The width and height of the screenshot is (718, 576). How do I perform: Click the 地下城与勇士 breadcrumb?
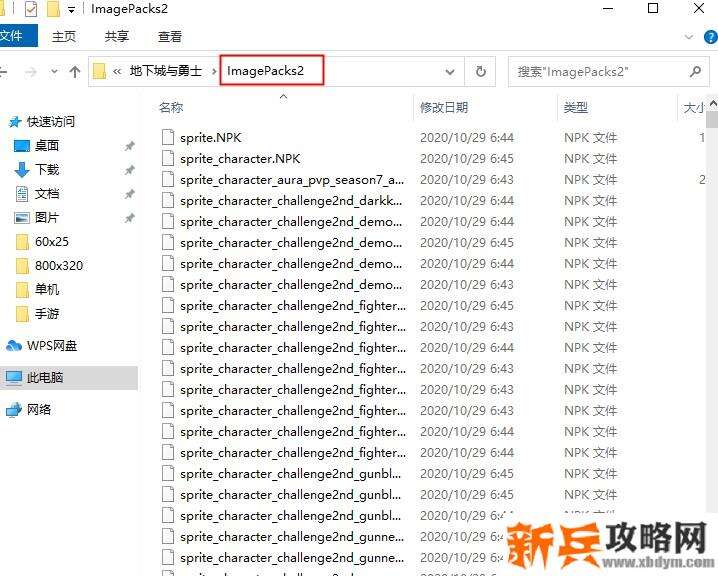click(165, 71)
